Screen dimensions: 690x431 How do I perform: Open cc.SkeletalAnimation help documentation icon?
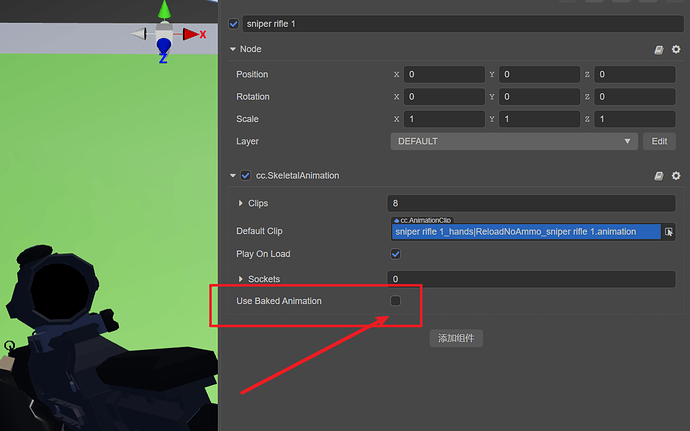pyautogui.click(x=659, y=176)
